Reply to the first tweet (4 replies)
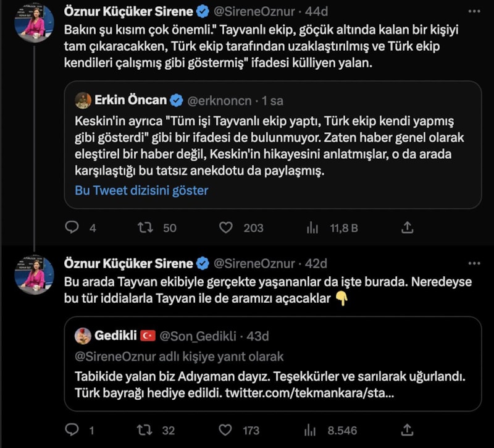Viewport: 494px width, 448px height. click(73, 228)
